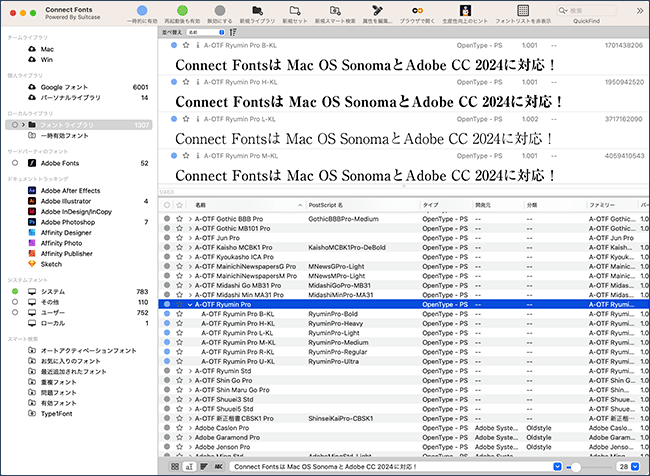
Task: Show more toolbar items chevron
Action: click(x=640, y=11)
